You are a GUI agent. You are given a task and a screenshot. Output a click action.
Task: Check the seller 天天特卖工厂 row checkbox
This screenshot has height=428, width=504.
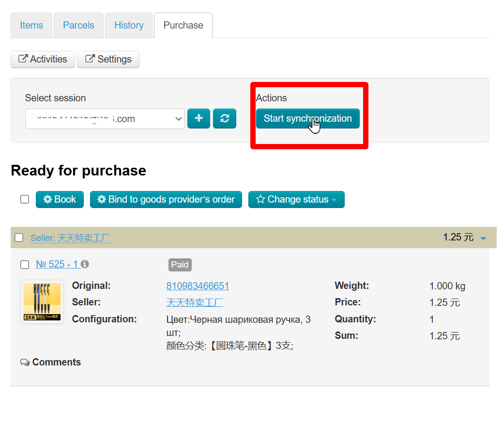point(19,238)
